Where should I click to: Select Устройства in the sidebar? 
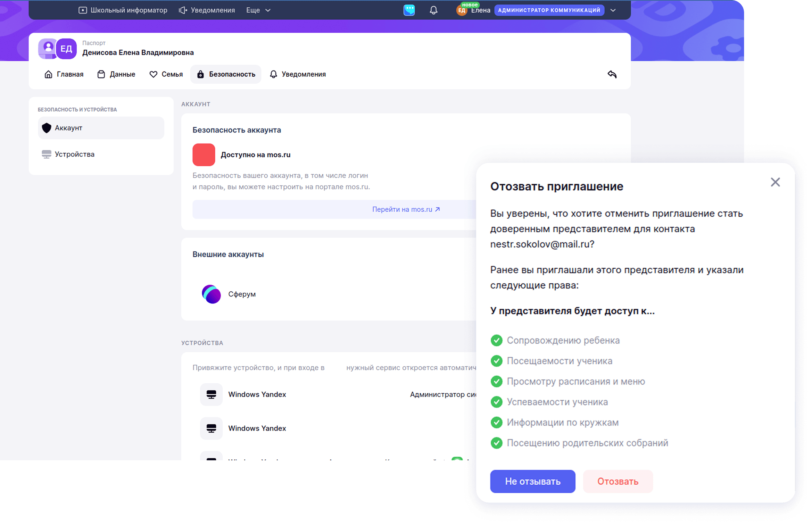coord(74,154)
